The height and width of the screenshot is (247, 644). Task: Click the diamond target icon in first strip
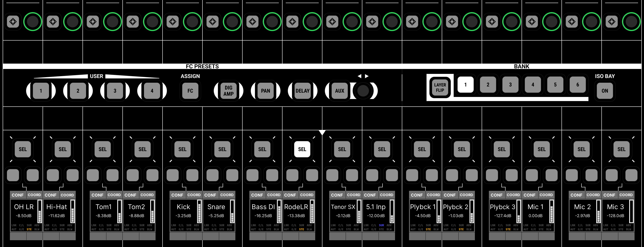[x=13, y=22]
